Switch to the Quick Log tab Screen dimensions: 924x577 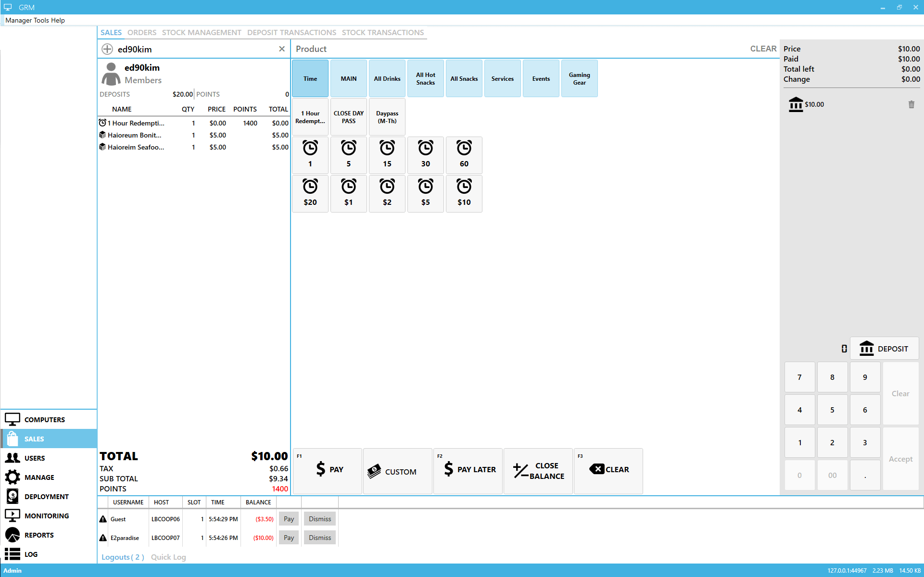pos(168,557)
